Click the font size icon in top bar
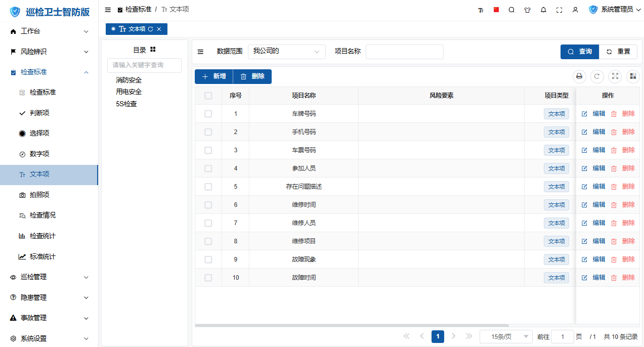The width and height of the screenshot is (644, 347). point(481,10)
